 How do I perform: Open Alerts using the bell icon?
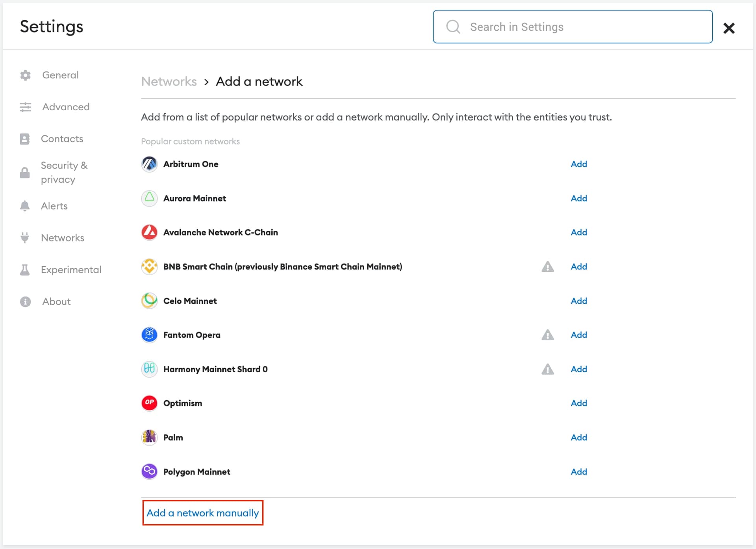[25, 206]
